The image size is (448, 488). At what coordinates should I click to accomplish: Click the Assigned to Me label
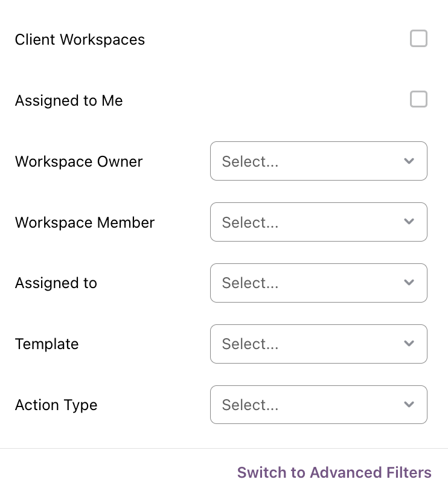coord(69,100)
